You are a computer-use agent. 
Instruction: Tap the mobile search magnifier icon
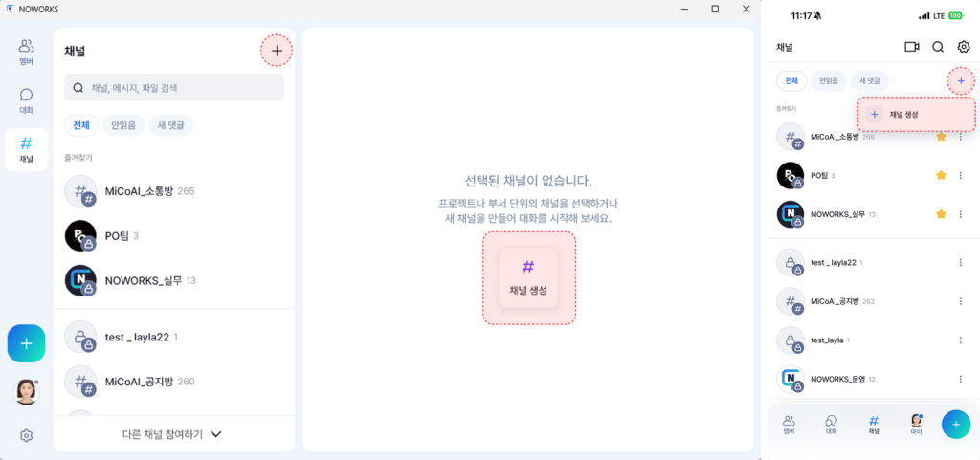(938, 47)
